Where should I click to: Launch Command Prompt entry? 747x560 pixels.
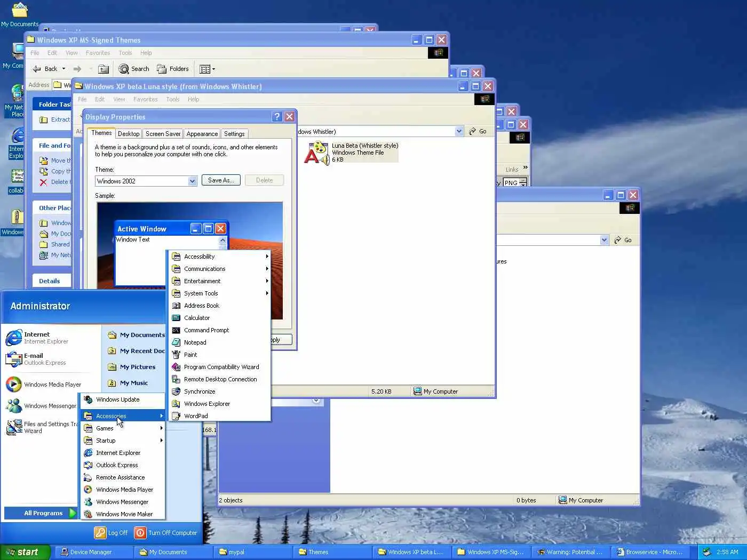(x=219, y=330)
